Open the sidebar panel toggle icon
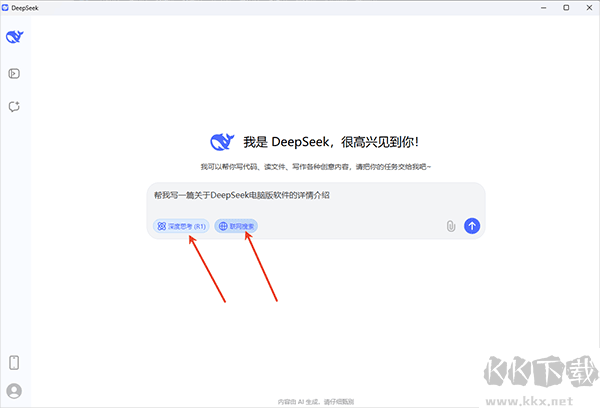600x408 pixels. tap(14, 73)
